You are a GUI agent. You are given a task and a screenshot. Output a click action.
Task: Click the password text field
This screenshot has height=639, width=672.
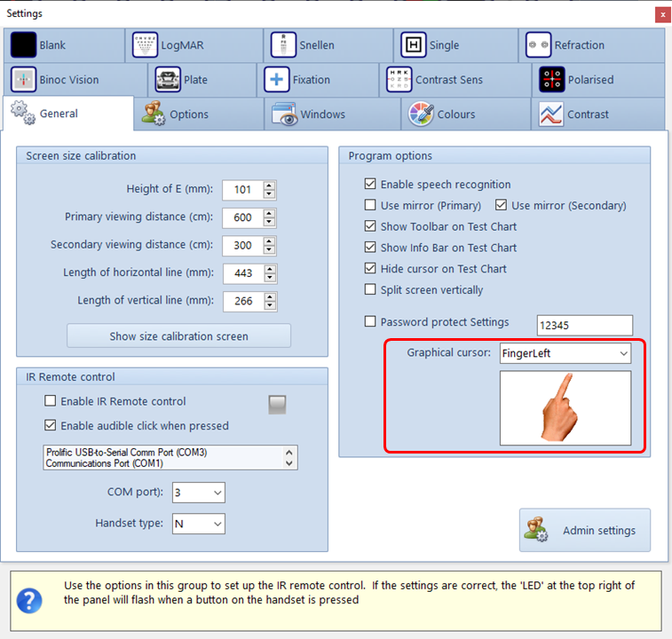tap(584, 325)
